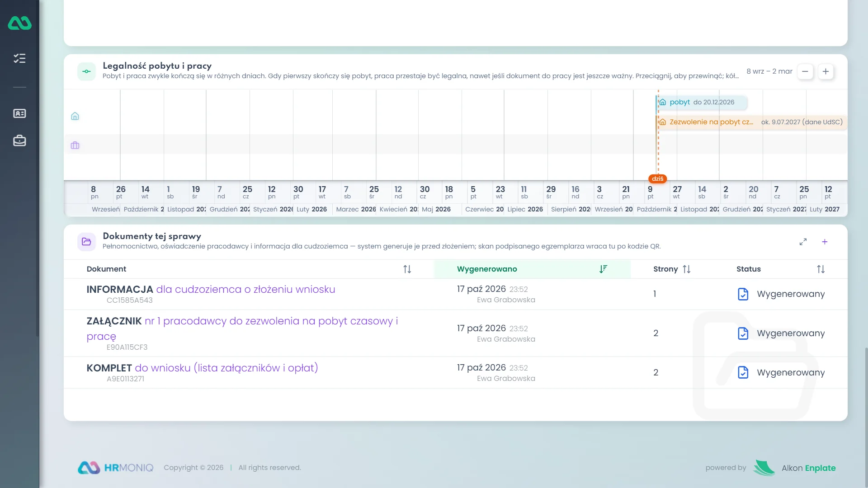Click the work (briefcase) row icon

click(75, 145)
